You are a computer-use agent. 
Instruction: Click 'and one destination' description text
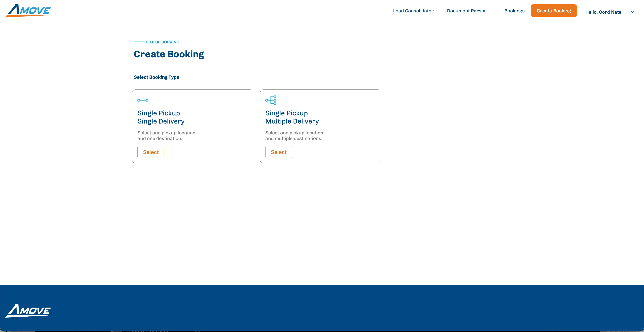[x=159, y=139]
